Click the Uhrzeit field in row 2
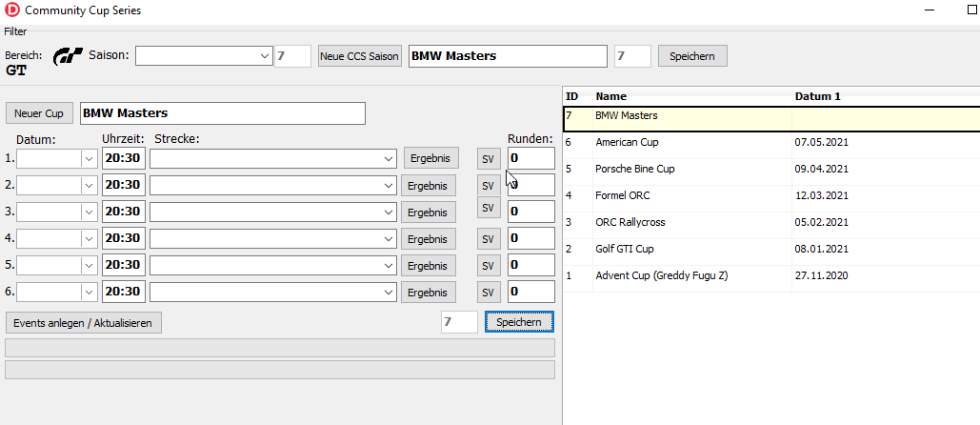980x425 pixels. coord(124,185)
